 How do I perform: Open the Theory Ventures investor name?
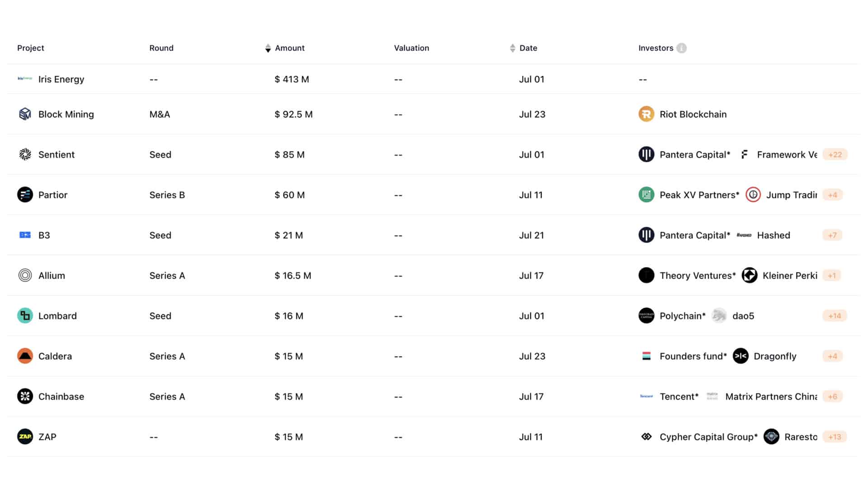pyautogui.click(x=698, y=276)
